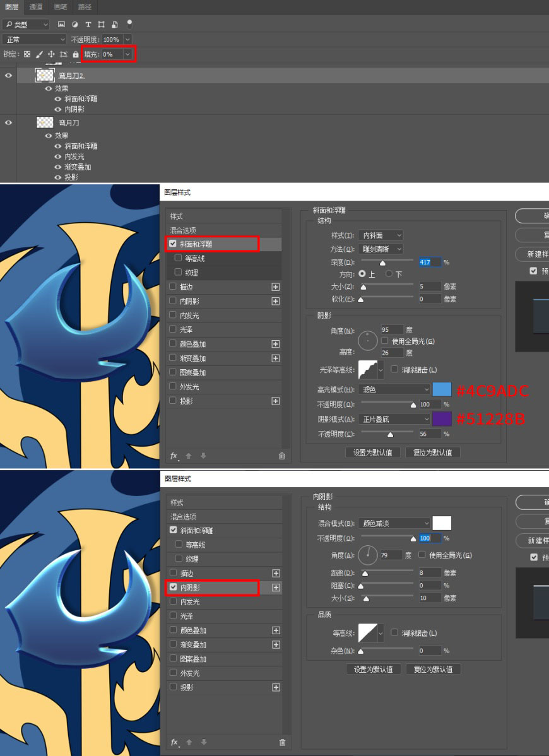Hide the 弯月刀2 layer with eye icon
The image size is (549, 756).
coord(8,76)
